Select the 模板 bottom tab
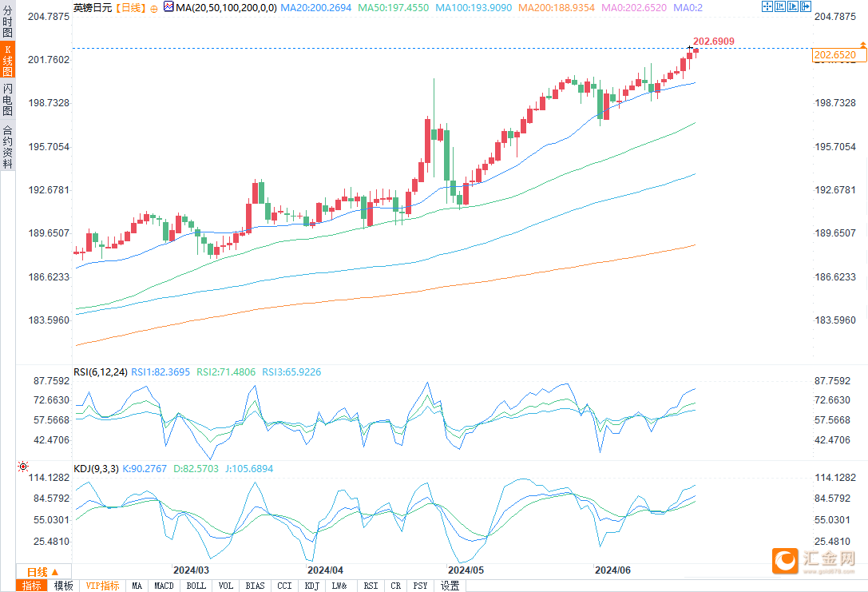Image resolution: width=868 pixels, height=592 pixels. point(64,586)
